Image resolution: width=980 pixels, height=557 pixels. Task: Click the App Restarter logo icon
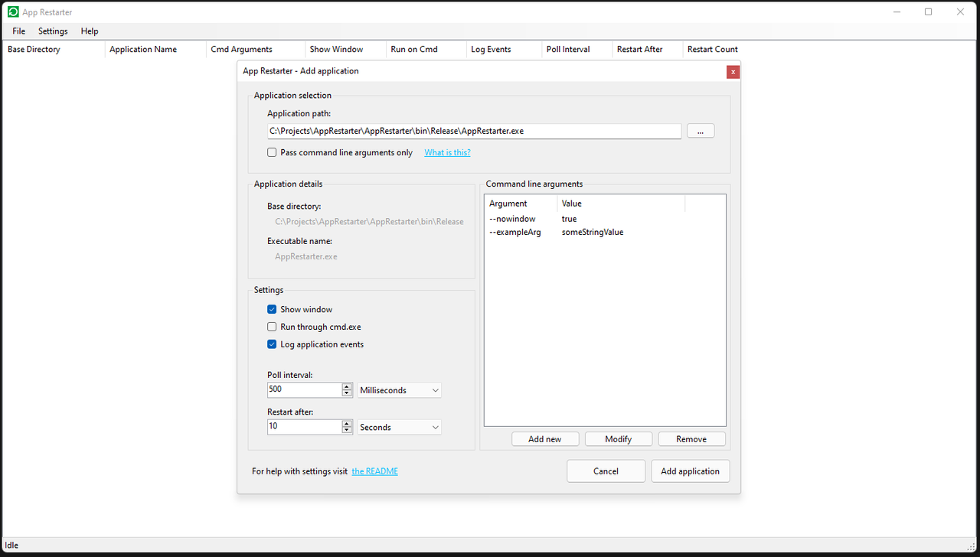tap(12, 11)
